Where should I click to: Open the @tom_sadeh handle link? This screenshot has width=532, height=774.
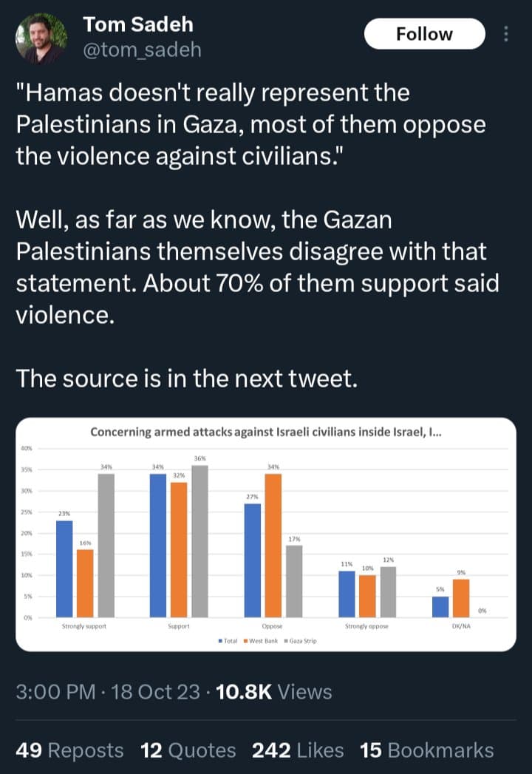(142, 50)
